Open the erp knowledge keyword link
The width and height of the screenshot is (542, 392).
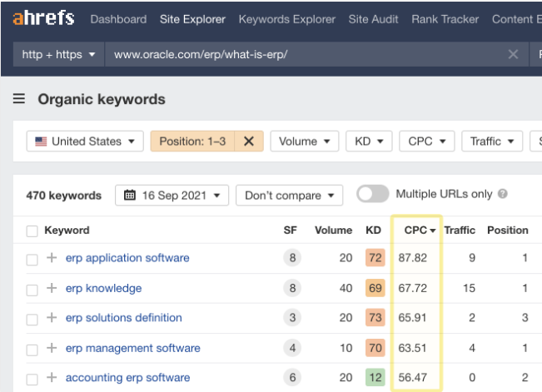[x=104, y=288]
